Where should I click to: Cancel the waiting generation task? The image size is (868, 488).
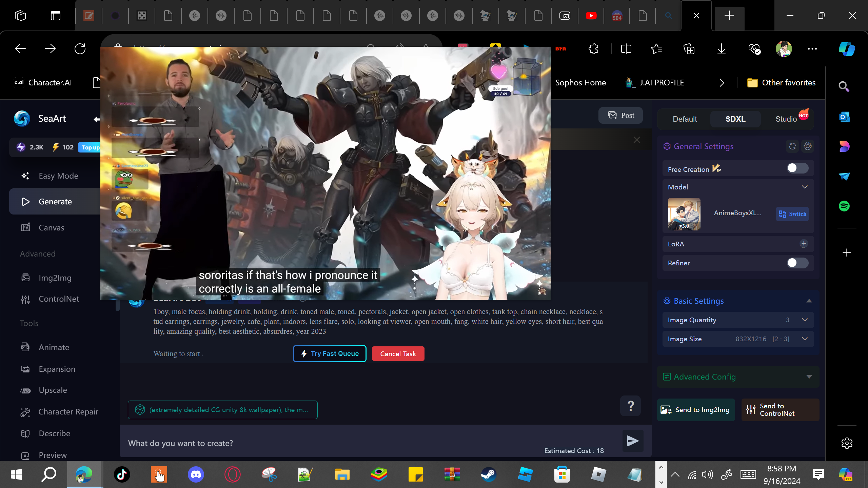pos(398,354)
